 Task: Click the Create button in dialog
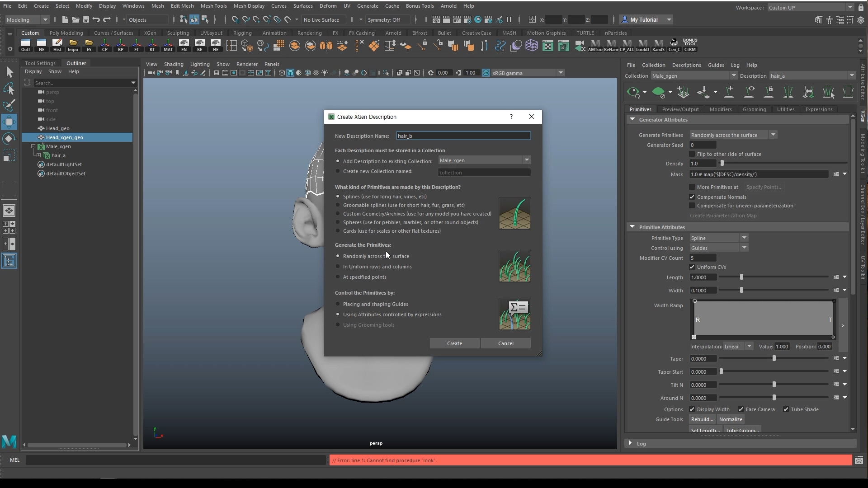pos(454,343)
